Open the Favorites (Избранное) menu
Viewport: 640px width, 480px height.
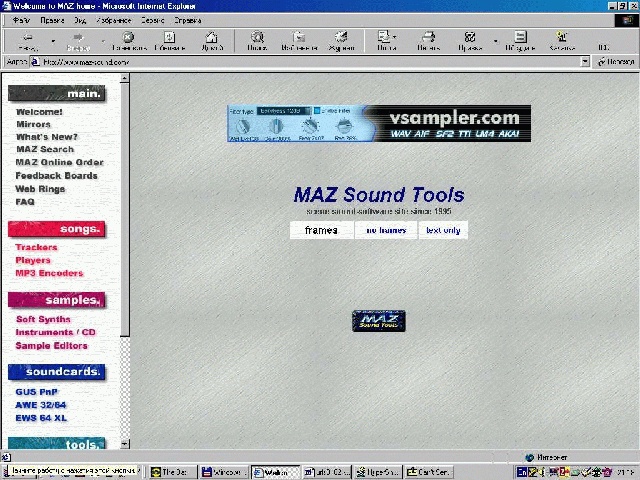click(114, 20)
